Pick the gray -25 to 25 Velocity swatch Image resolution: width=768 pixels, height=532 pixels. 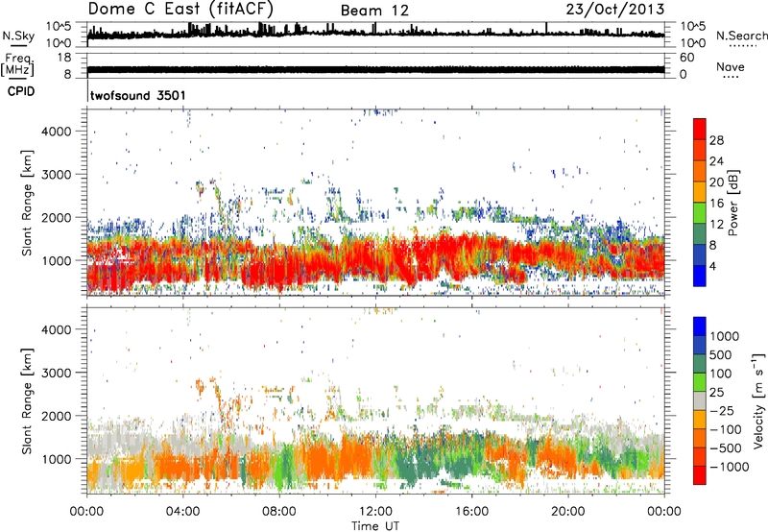pos(700,400)
